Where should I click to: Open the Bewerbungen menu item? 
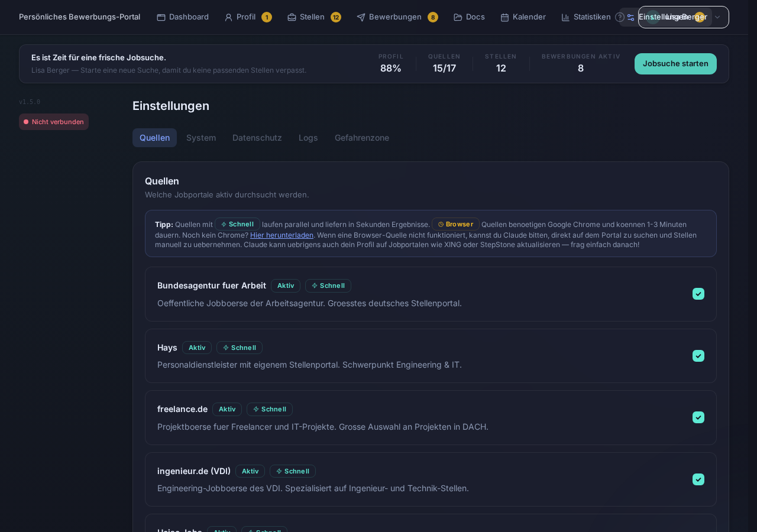pyautogui.click(x=397, y=17)
